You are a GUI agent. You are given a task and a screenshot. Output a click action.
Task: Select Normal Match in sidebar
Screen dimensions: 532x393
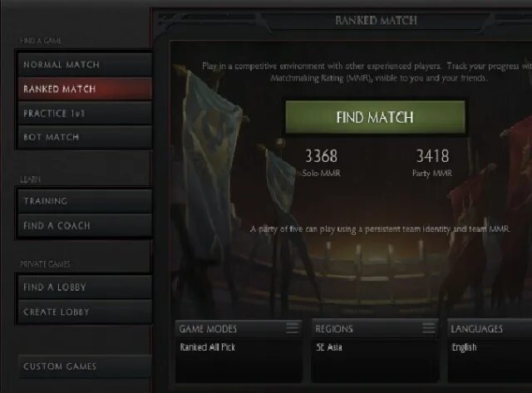pos(85,65)
